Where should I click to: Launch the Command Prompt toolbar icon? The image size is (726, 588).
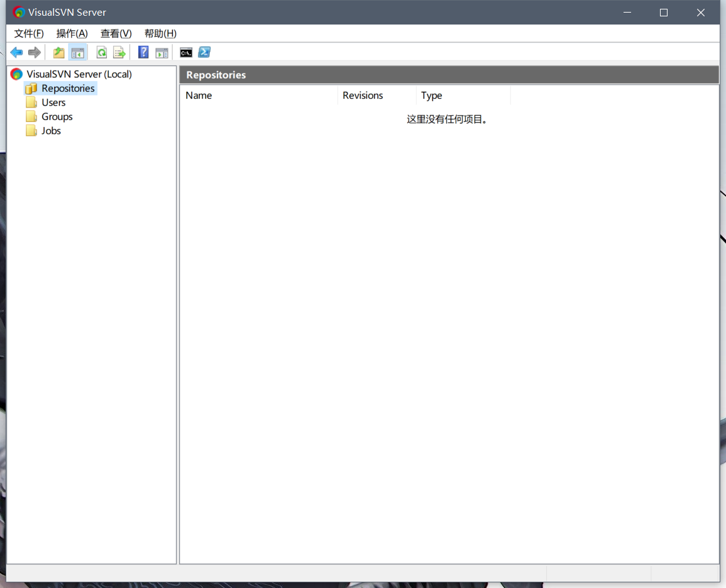click(185, 52)
